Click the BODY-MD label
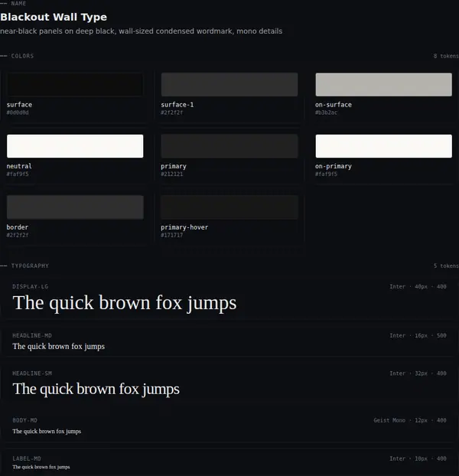This screenshot has width=459, height=476. pyautogui.click(x=25, y=420)
